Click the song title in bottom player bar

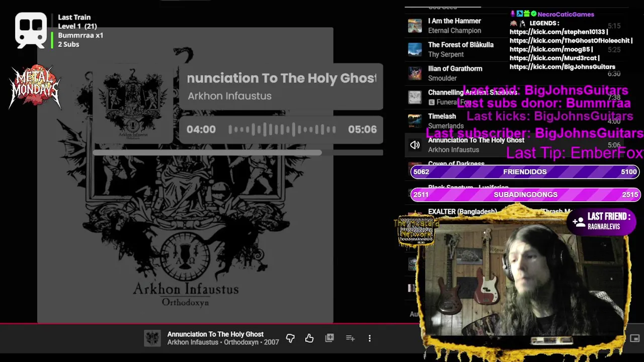[x=215, y=334]
